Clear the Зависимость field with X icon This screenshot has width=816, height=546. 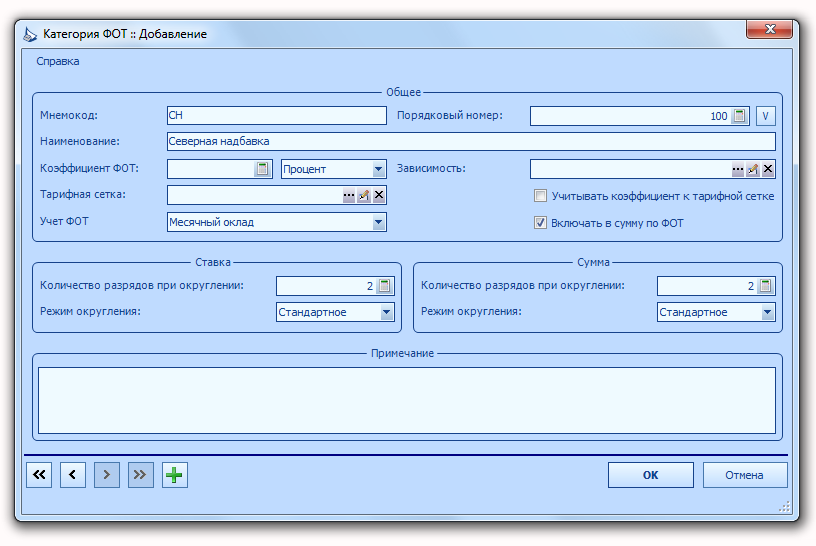(x=768, y=169)
